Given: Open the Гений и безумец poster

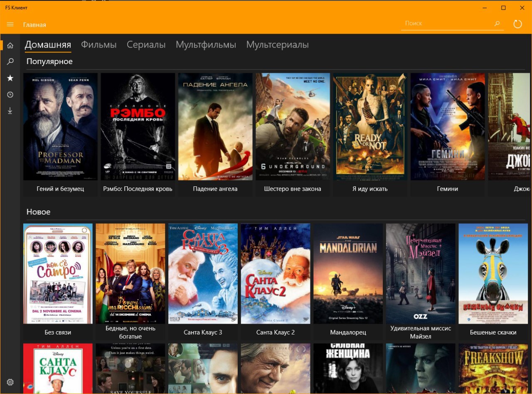Looking at the screenshot, I should (x=60, y=126).
